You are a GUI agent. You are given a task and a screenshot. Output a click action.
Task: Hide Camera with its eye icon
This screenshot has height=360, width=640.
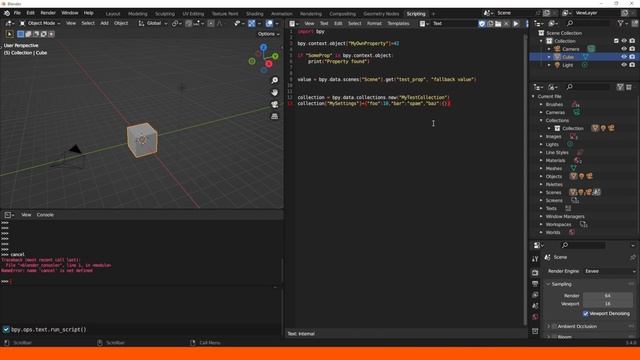[624, 49]
